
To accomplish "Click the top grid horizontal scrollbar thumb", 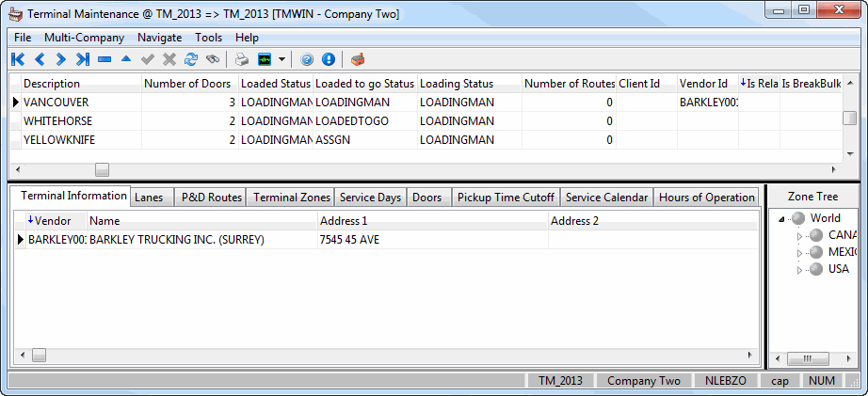I will click(102, 169).
